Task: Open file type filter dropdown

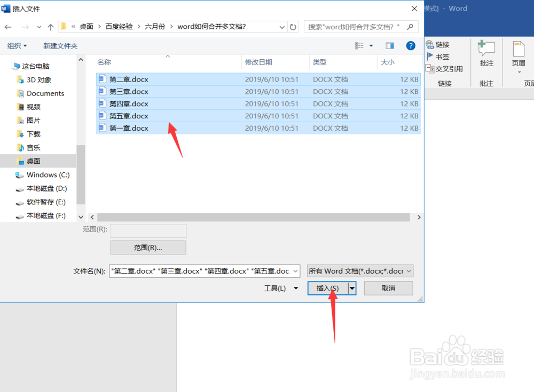Action: click(x=360, y=271)
